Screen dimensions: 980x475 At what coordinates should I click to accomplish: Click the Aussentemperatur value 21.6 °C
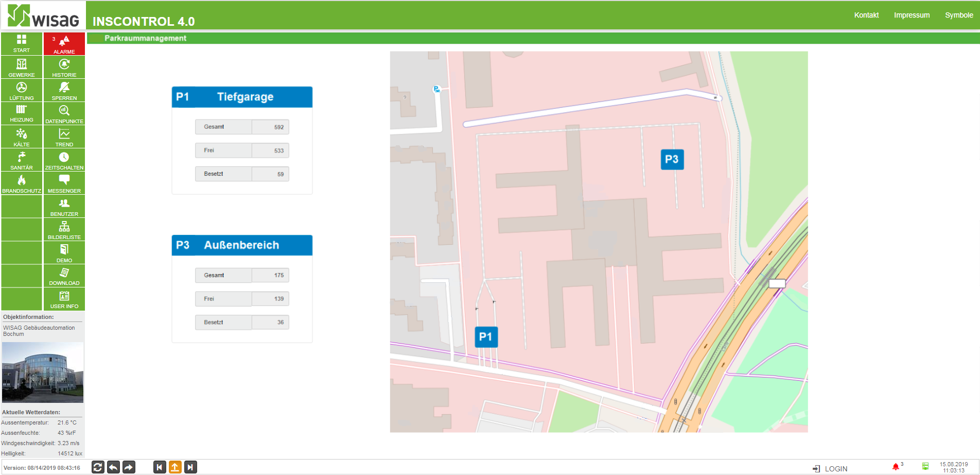pos(67,422)
